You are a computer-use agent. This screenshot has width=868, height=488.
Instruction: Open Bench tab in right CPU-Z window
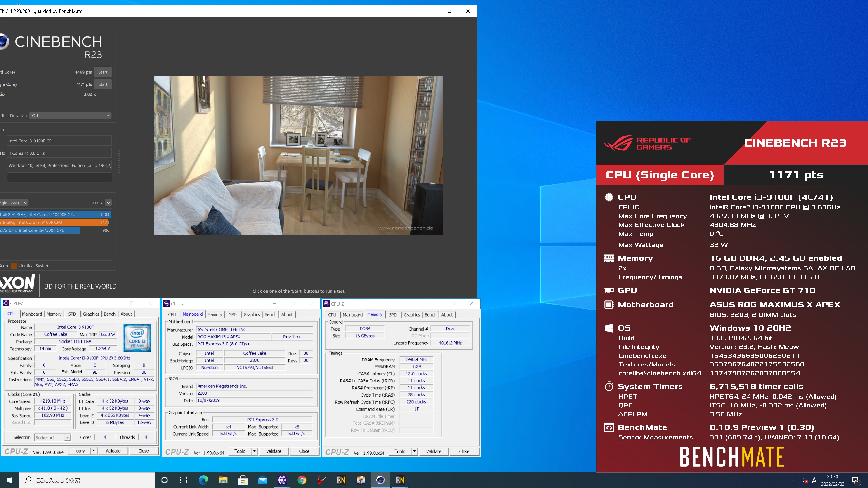430,314
